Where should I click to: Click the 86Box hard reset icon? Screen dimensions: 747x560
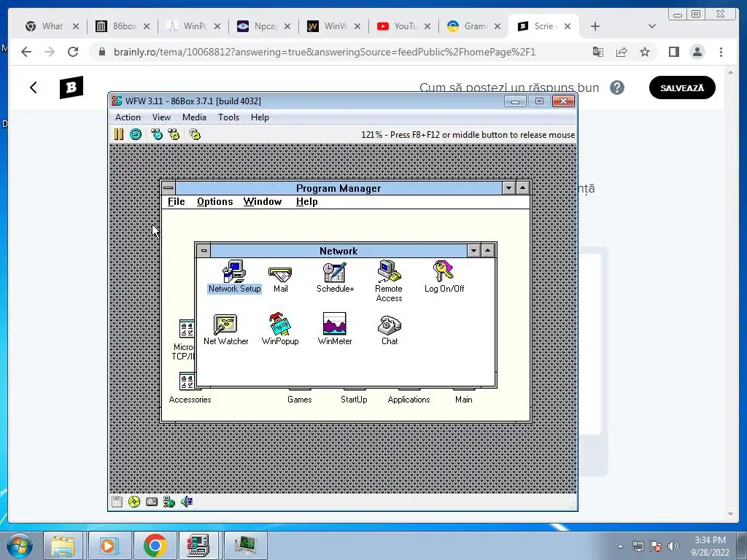tap(136, 134)
